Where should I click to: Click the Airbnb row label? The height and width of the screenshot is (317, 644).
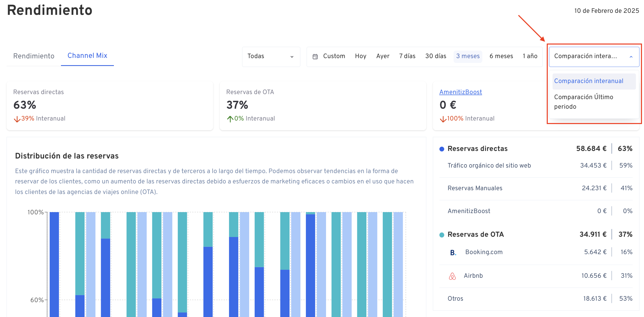point(473,276)
